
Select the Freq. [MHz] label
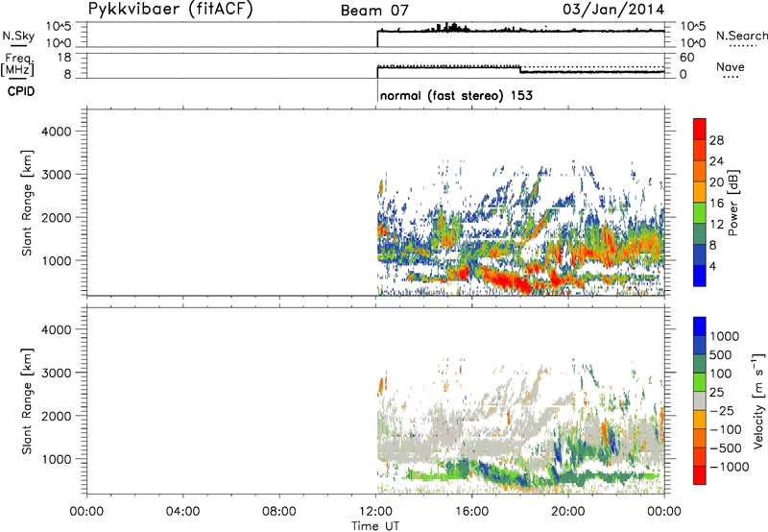point(17,64)
